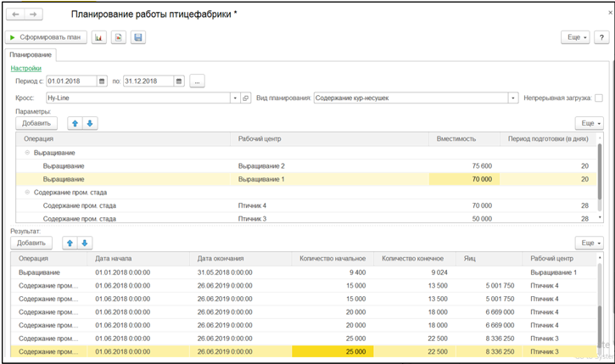Click Добавить in Результат section

point(31,243)
